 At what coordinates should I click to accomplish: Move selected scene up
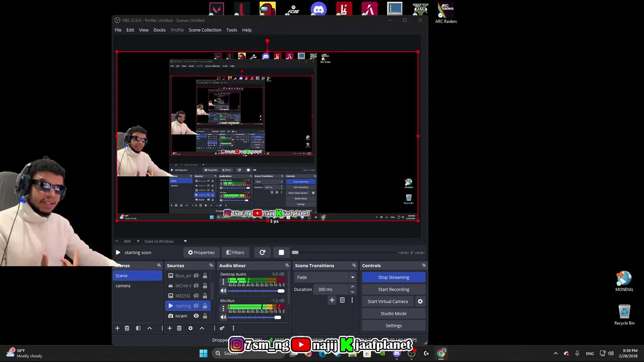click(x=149, y=328)
